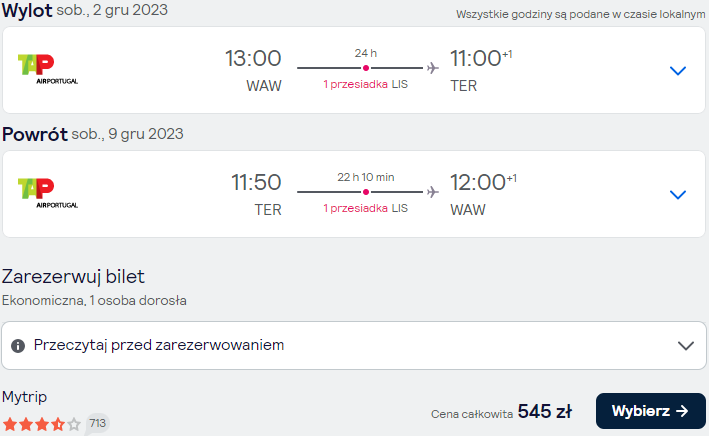Click the pink stopover dot on outbound route

click(366, 68)
